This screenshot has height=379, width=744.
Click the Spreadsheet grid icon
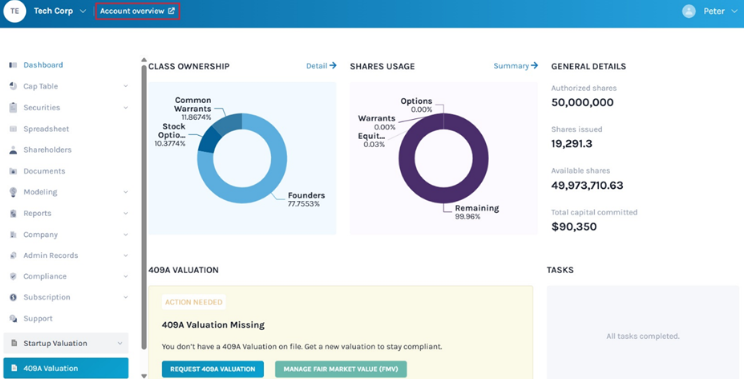13,129
